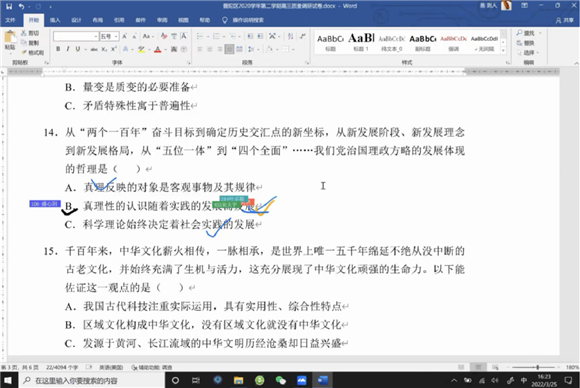Increase paragraph indent
Viewport: 580px width, 388px height.
(260, 36)
